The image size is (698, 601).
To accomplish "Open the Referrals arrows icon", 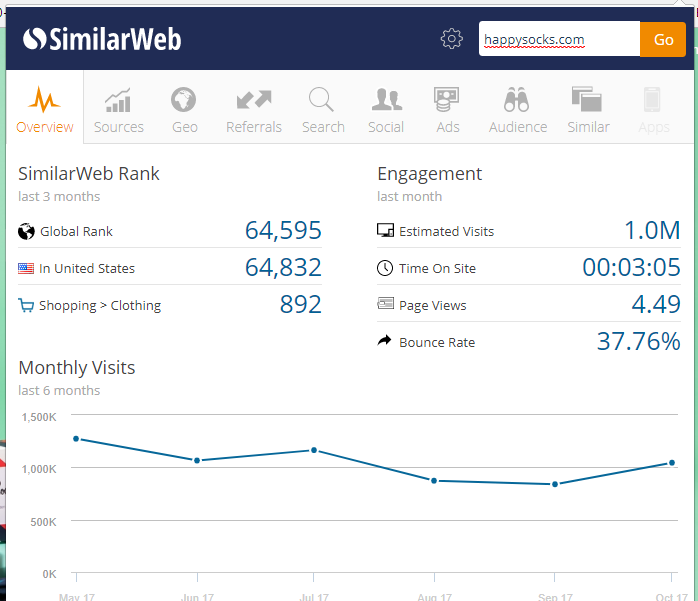I will (254, 100).
